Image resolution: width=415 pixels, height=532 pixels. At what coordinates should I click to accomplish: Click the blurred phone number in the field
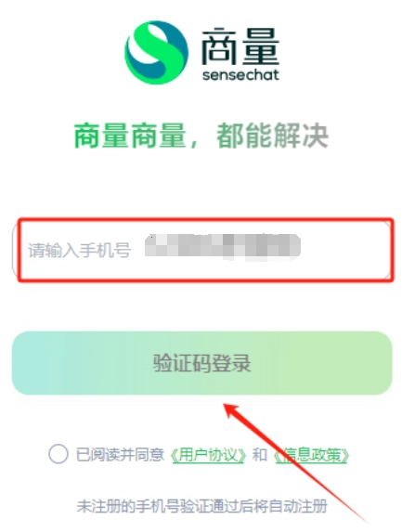pos(223,247)
